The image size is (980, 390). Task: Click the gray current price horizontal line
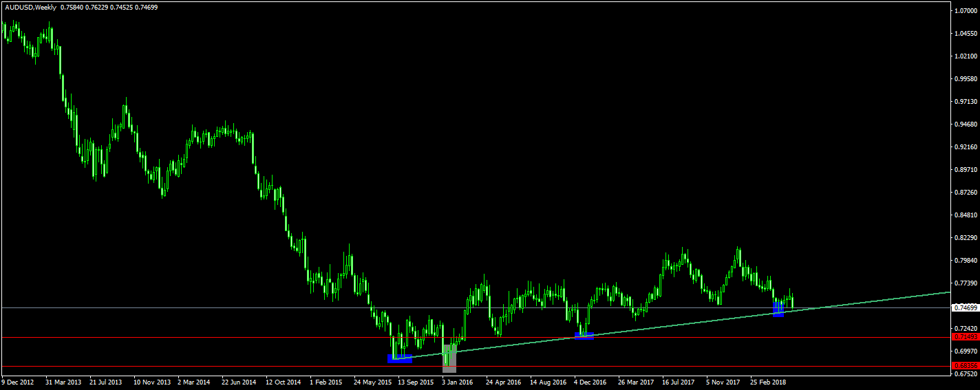(206, 307)
